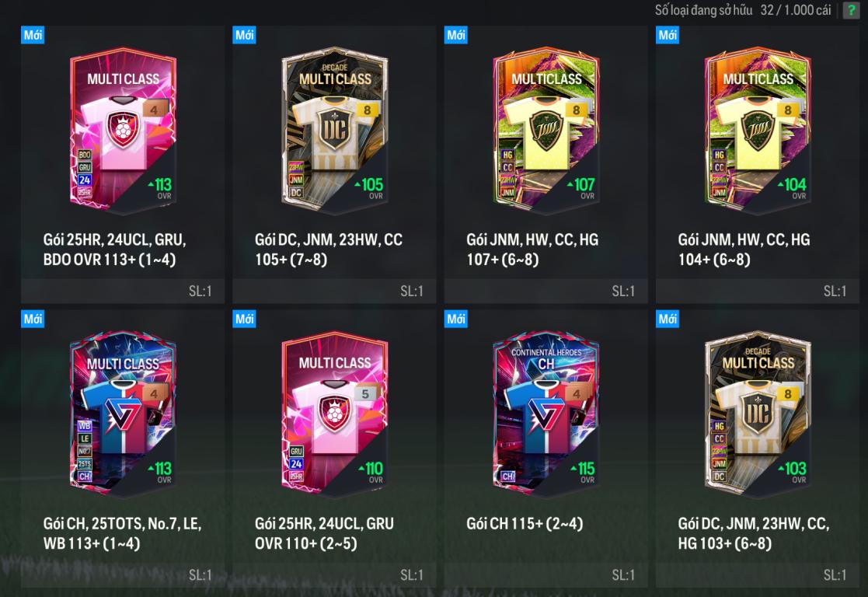Click 'Gói CH, 25TOTS, No.7, LE, WB 113+' label
868x597 pixels.
click(122, 533)
